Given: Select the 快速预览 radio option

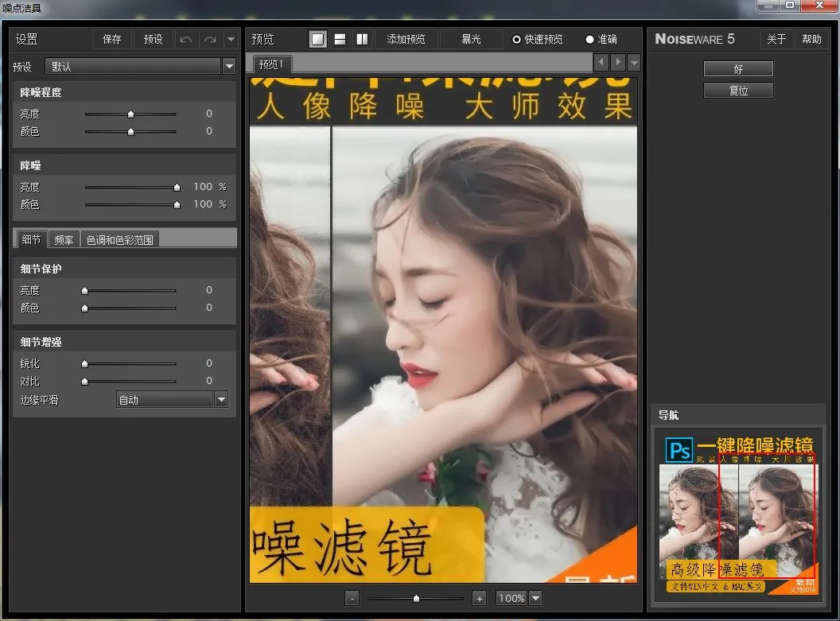Looking at the screenshot, I should coord(516,39).
